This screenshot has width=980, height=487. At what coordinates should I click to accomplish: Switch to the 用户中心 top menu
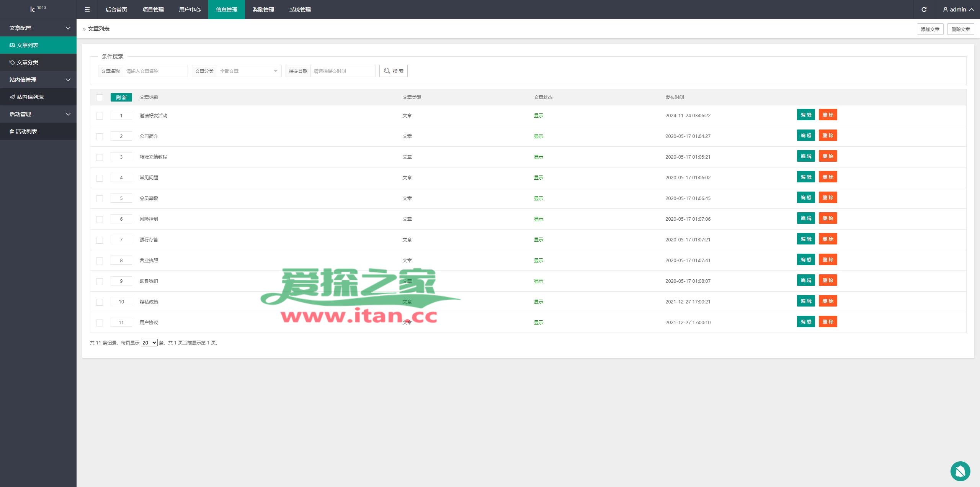(189, 10)
